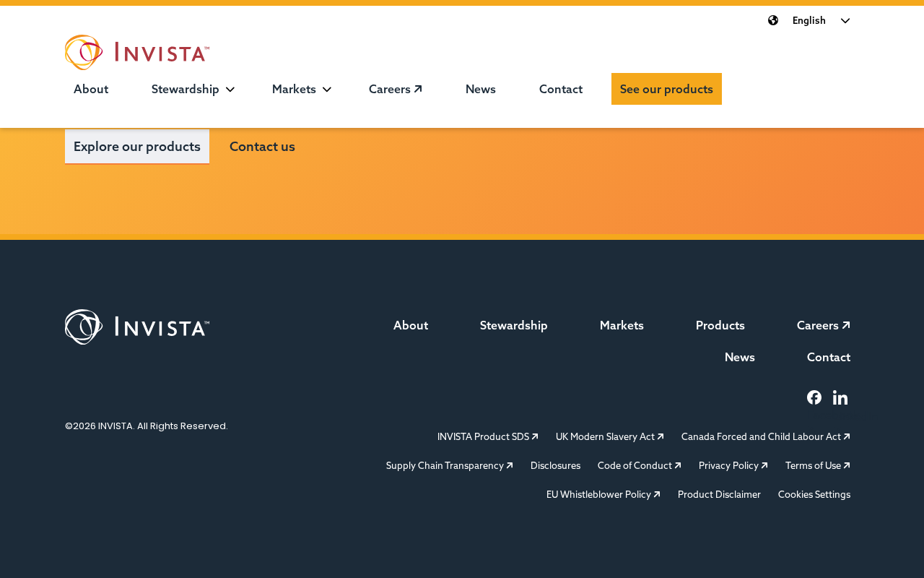Click the arrow icon beside Terms of Use
Image resolution: width=924 pixels, height=578 pixels.
click(x=847, y=466)
